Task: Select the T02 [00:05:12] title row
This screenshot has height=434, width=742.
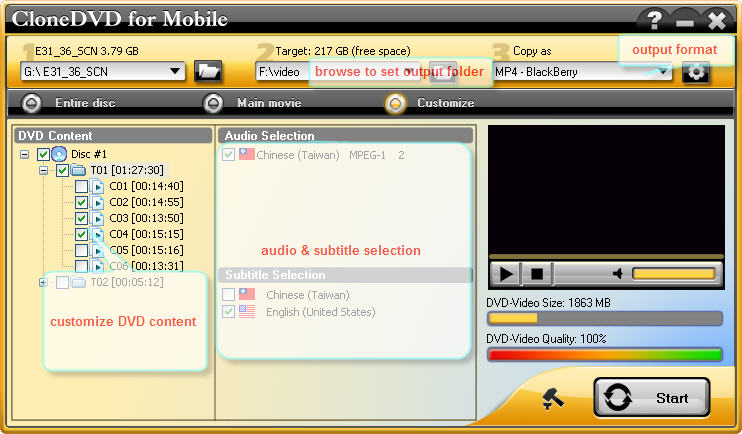Action: point(127,283)
